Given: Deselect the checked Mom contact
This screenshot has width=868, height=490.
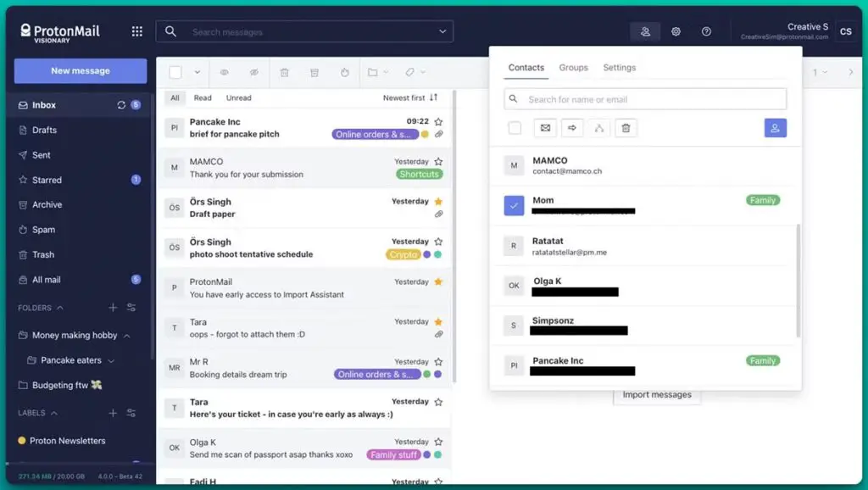Looking at the screenshot, I should pyautogui.click(x=513, y=203).
